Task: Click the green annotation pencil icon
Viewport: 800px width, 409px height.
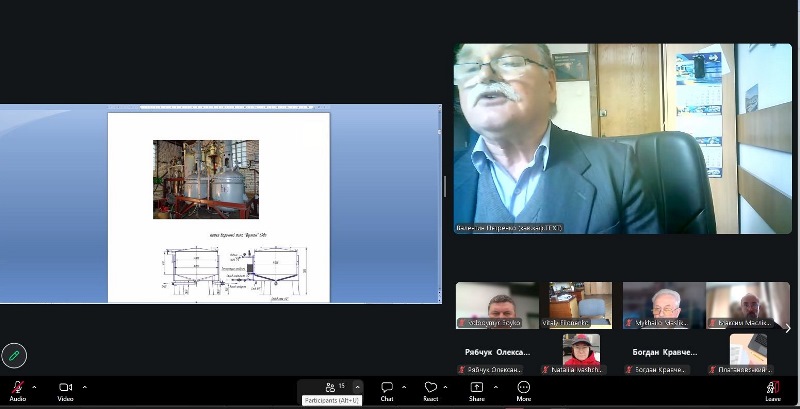Action: 14,354
